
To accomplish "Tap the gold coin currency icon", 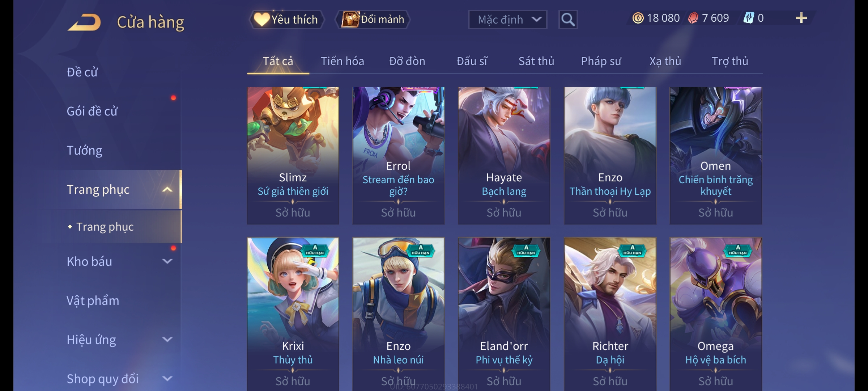I will 638,18.
